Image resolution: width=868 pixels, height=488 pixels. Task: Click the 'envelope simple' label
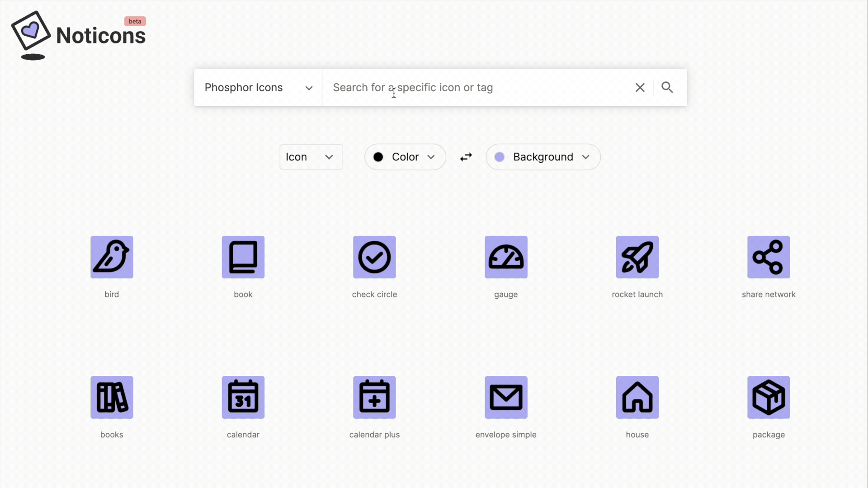click(x=506, y=435)
